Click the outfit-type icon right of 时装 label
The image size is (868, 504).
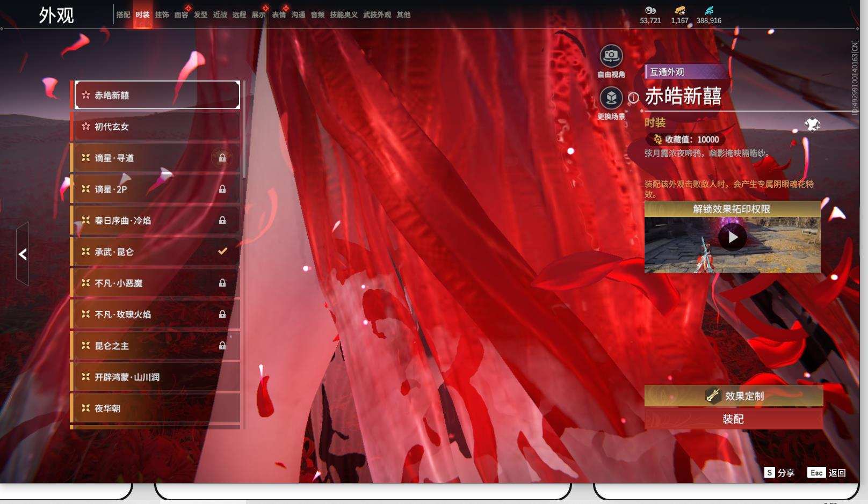pos(812,125)
